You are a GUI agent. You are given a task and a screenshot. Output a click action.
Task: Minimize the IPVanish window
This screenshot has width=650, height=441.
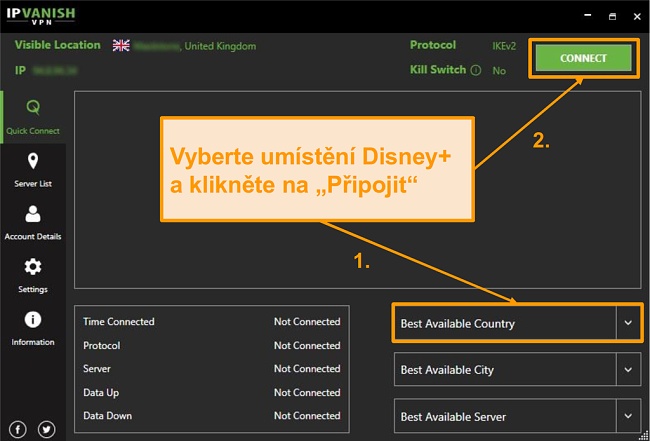587,16
